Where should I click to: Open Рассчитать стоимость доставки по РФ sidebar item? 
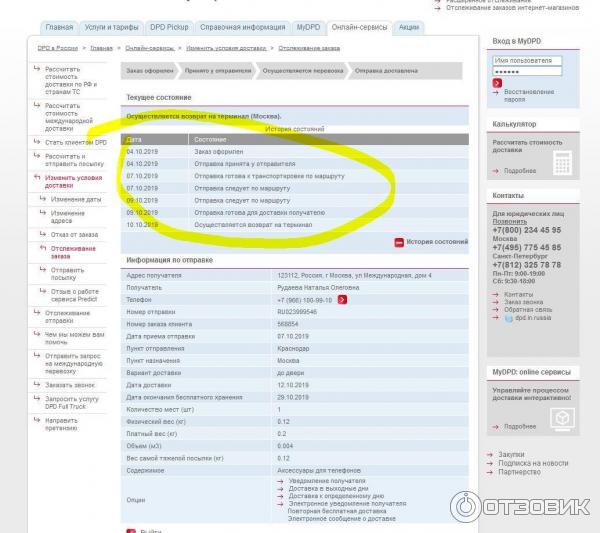pos(71,80)
